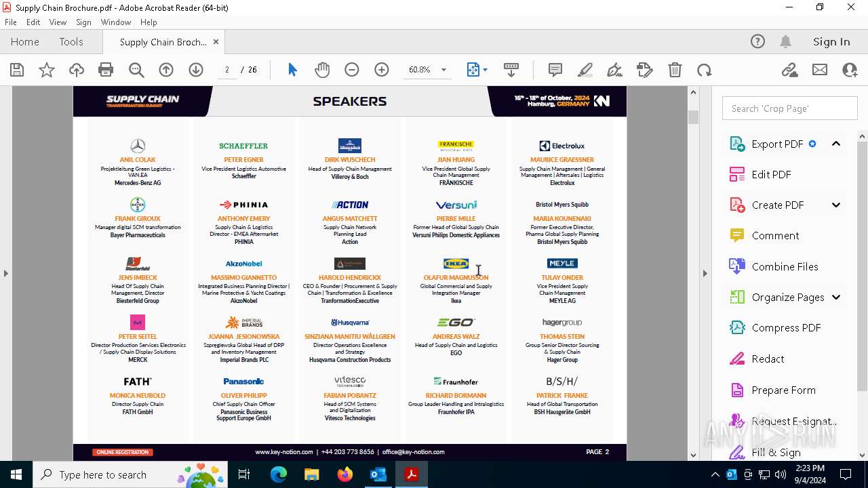
Task: Expand the Create PDF options chevron
Action: tap(836, 205)
